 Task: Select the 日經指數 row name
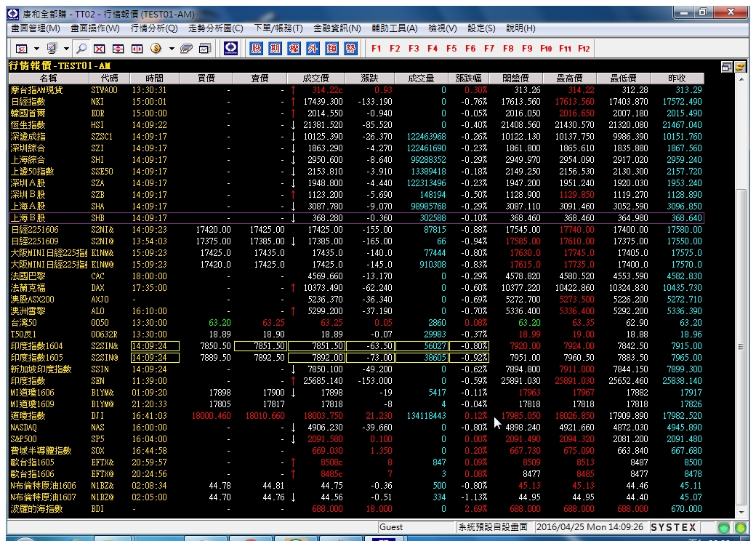[28, 102]
